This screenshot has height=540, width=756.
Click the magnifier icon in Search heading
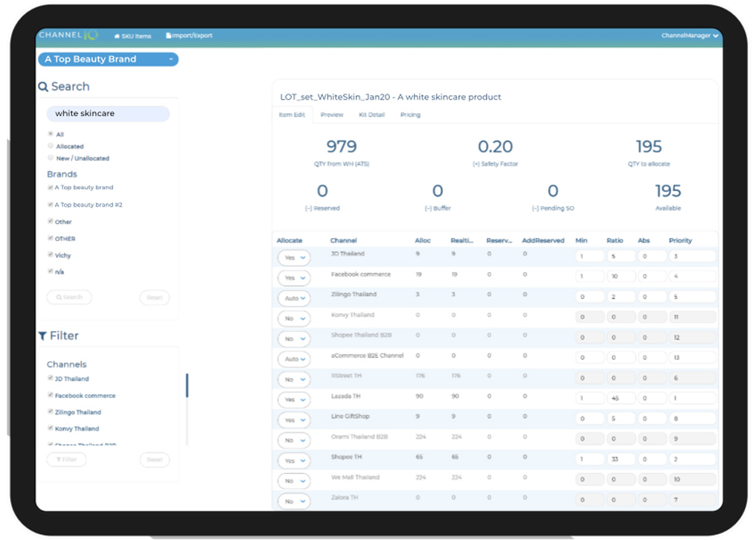(x=43, y=87)
